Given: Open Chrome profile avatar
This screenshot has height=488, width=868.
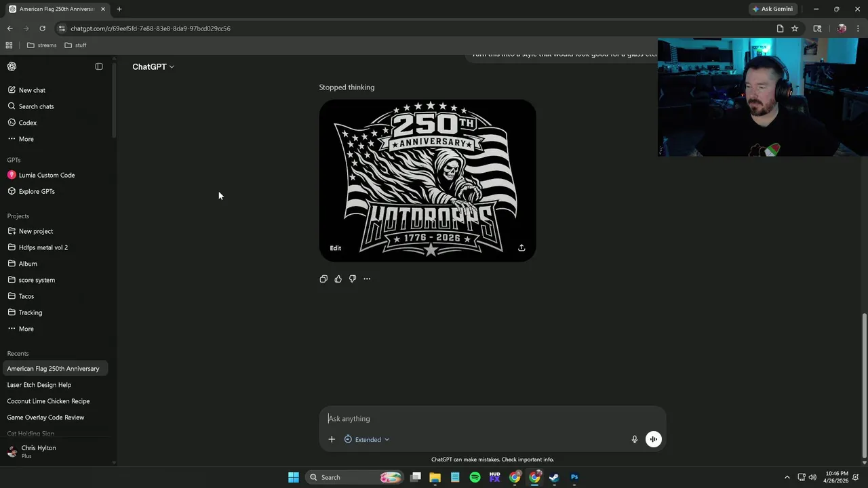Looking at the screenshot, I should point(842,28).
